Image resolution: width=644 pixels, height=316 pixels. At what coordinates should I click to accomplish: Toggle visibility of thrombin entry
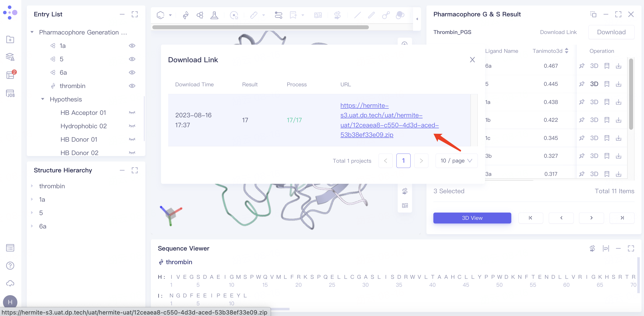click(x=132, y=86)
